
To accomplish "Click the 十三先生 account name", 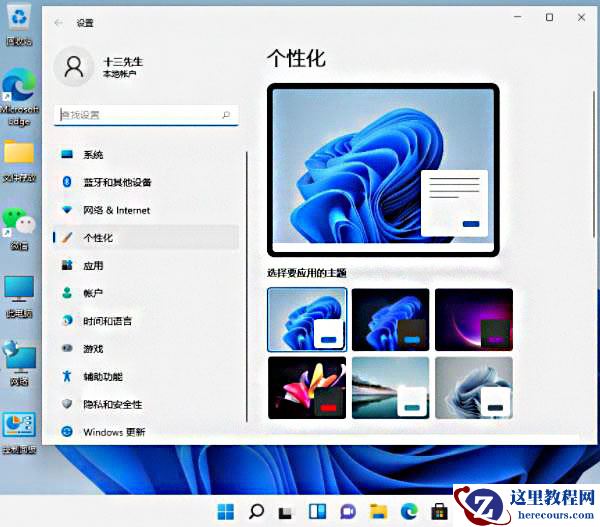I will (123, 62).
